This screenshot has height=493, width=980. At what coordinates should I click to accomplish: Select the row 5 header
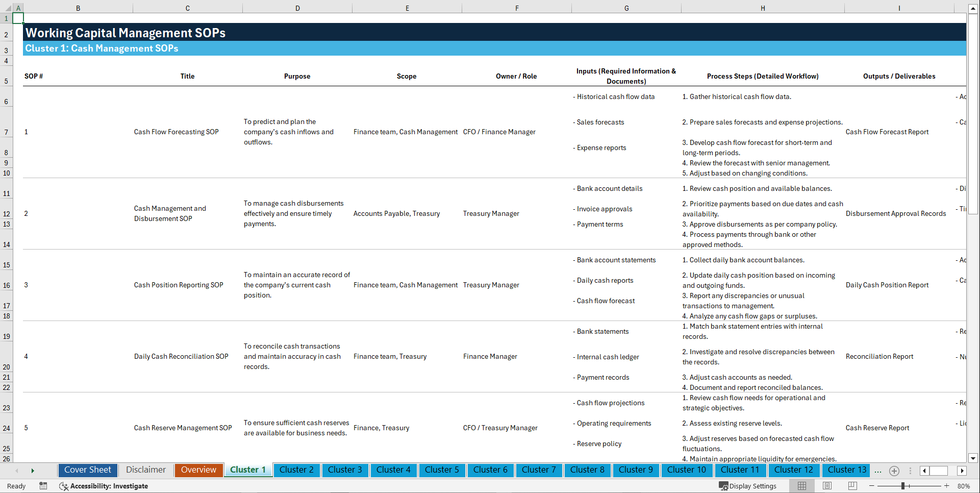pyautogui.click(x=6, y=81)
